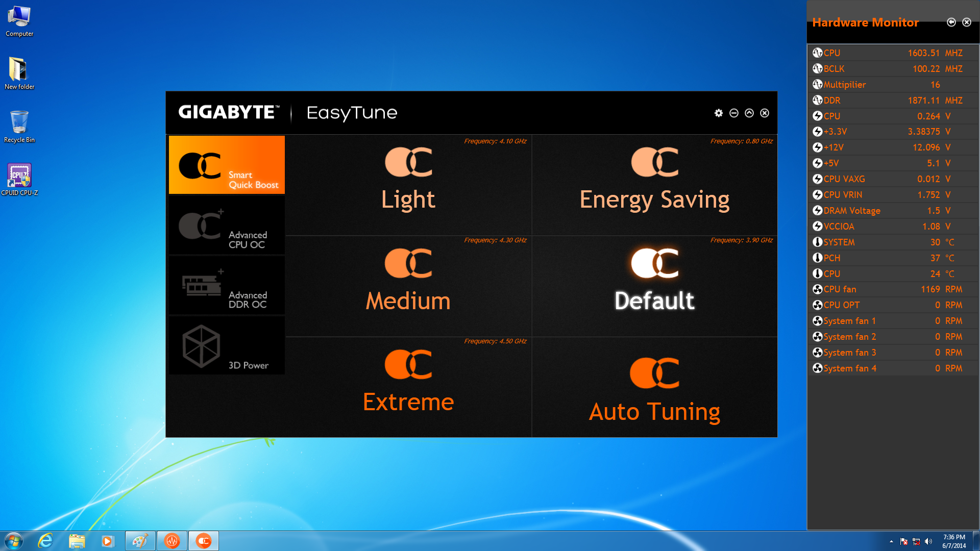Click the System fan 4 icon
Screen dimensions: 980x551
tap(817, 368)
